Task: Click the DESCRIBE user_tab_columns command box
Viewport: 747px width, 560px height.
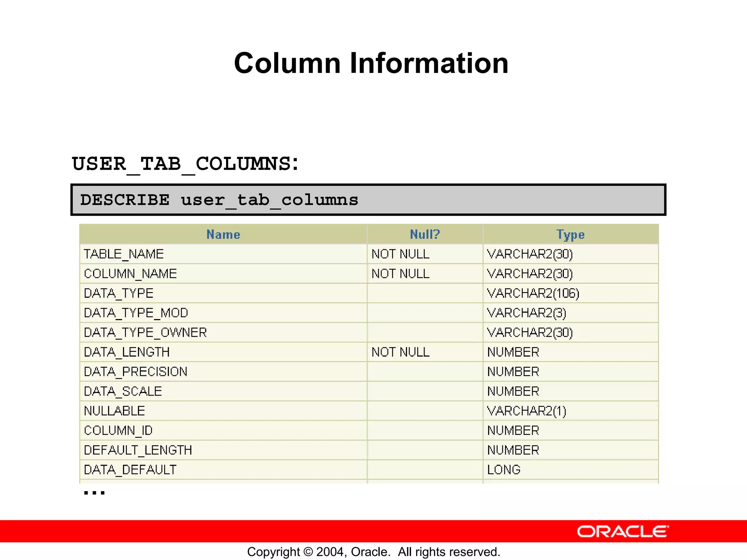Action: click(x=368, y=200)
